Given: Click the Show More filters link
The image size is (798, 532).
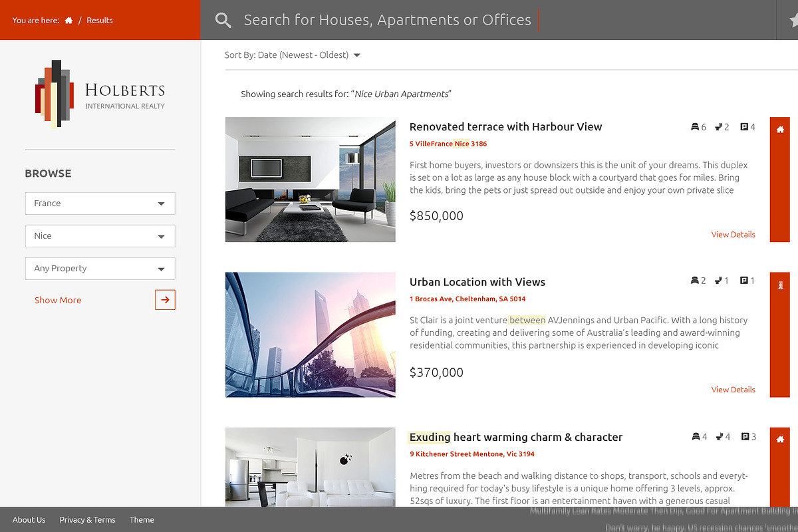Looking at the screenshot, I should tap(58, 301).
